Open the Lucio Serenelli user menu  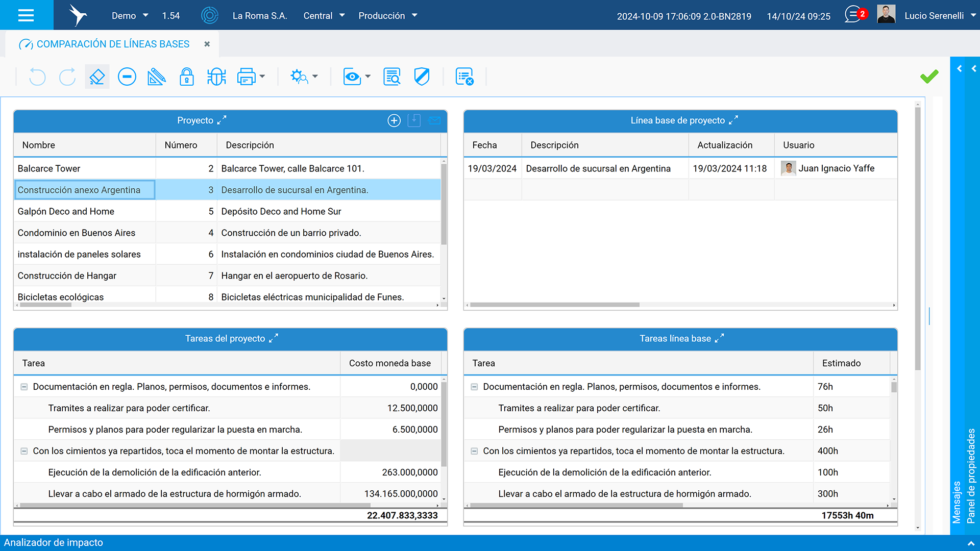pos(940,16)
